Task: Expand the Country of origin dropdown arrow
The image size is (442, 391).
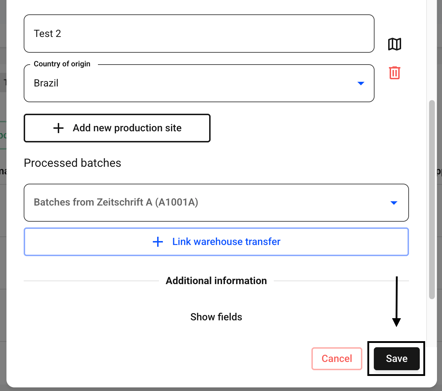Action: coord(361,83)
